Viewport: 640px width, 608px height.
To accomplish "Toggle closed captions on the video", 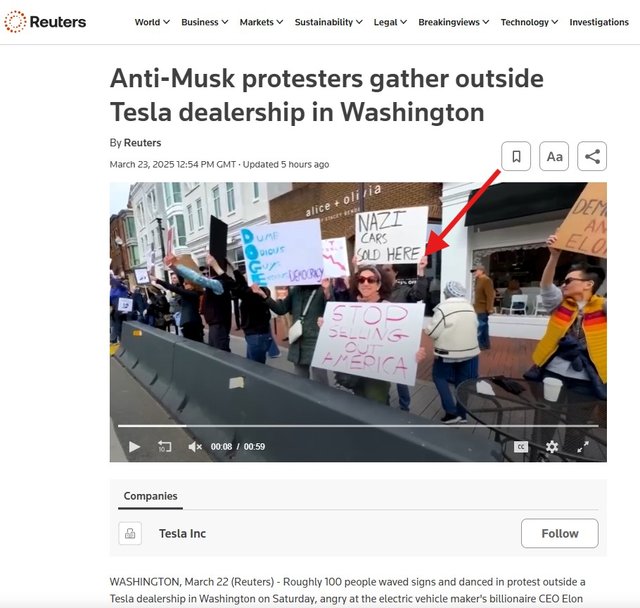I will 521,447.
